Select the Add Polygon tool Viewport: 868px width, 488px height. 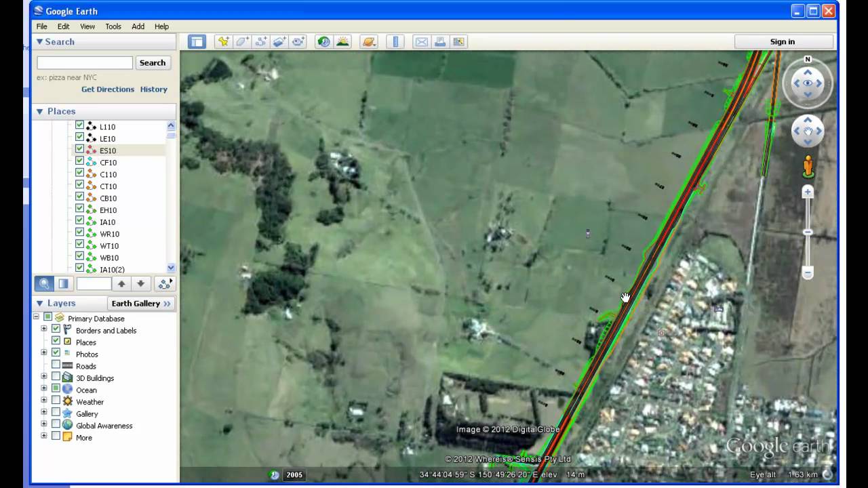click(x=242, y=42)
